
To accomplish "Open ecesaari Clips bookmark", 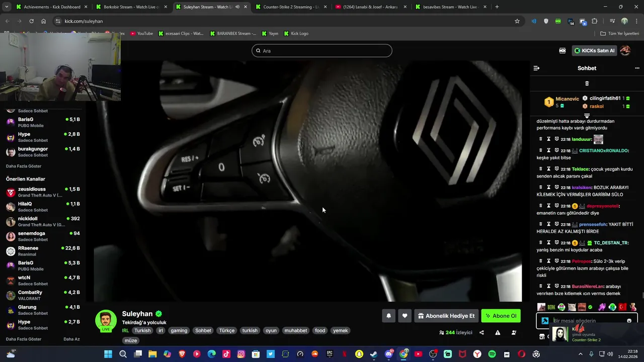I will point(181,33).
